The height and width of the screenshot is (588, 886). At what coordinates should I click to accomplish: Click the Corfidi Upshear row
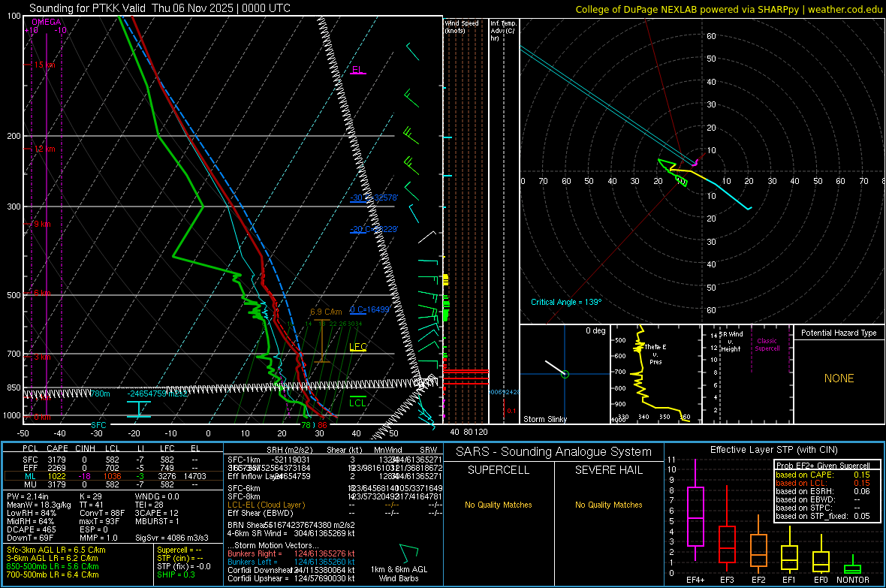pyautogui.click(x=291, y=578)
